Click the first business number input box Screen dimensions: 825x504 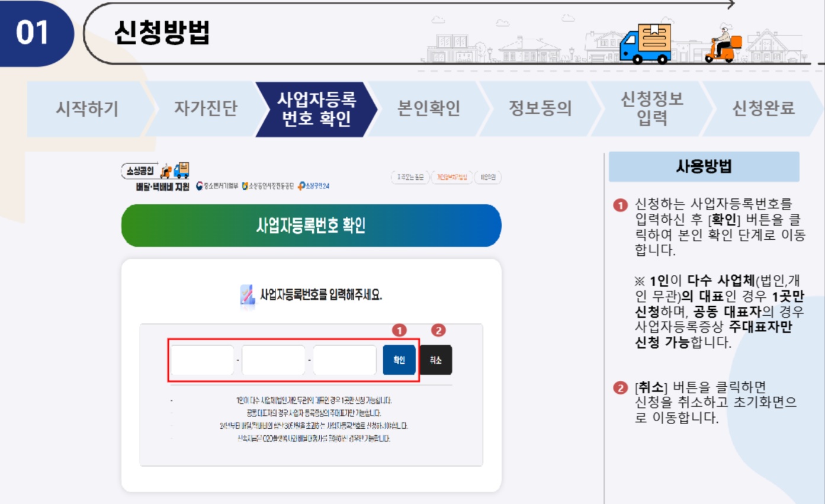tap(202, 360)
